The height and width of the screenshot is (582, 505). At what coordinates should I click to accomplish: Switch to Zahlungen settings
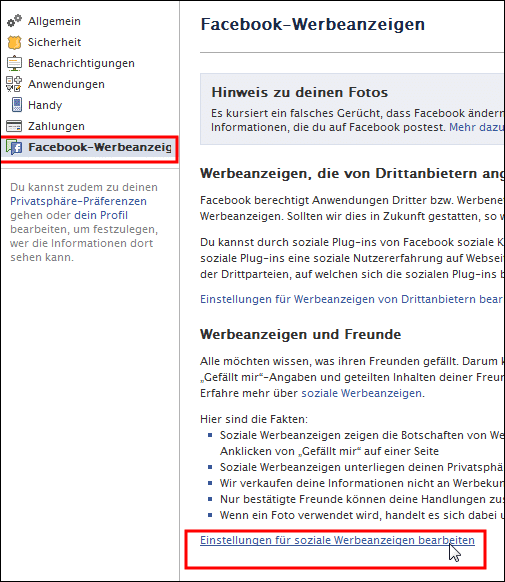pos(56,126)
